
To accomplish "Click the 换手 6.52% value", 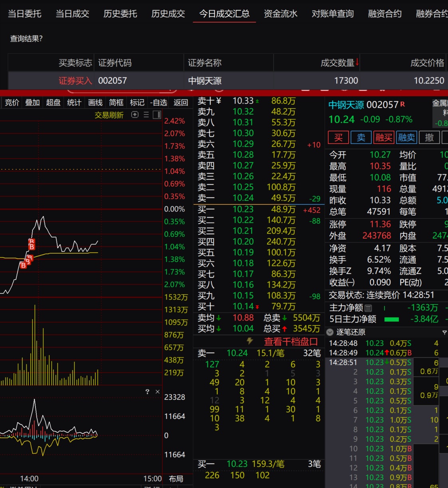I will 379,260.
